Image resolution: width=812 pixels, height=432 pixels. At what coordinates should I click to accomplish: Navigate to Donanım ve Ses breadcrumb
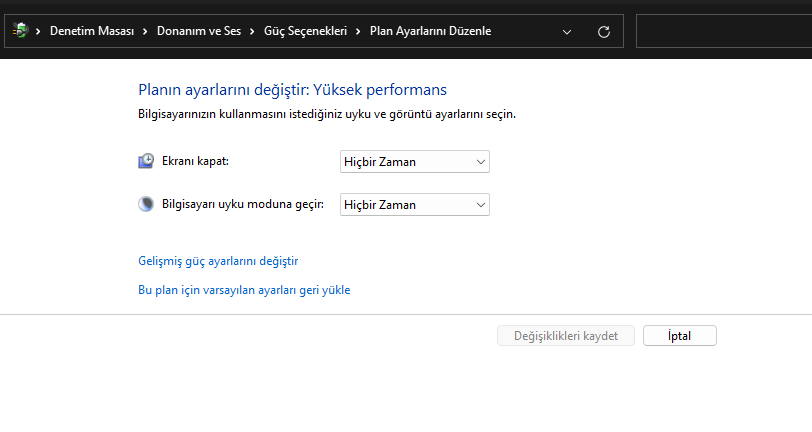click(199, 31)
